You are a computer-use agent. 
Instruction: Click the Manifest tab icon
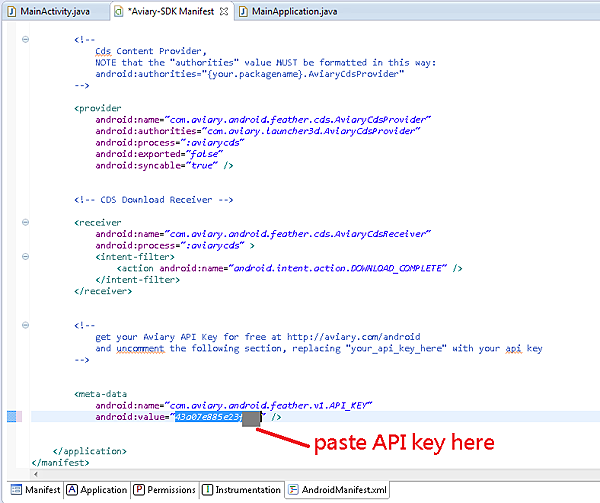(x=16, y=490)
